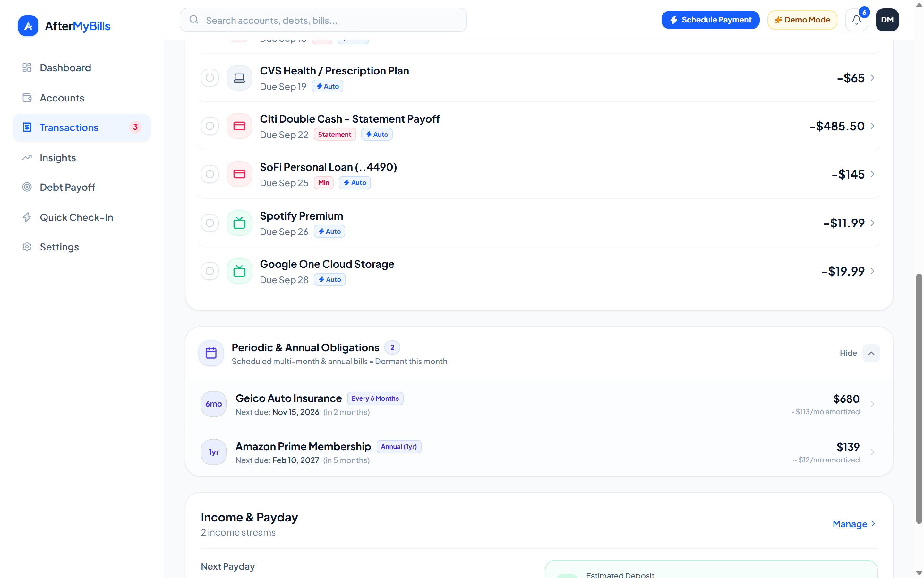Click the Periodic & Annual Obligations calendar icon
The width and height of the screenshot is (924, 578).
pos(211,353)
